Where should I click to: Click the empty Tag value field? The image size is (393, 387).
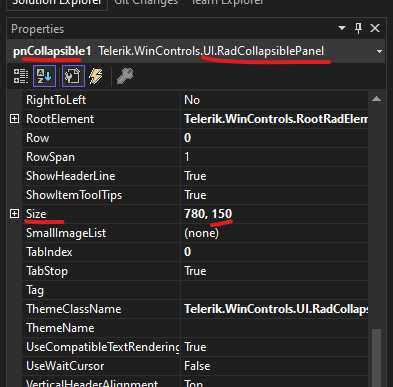[x=274, y=290]
